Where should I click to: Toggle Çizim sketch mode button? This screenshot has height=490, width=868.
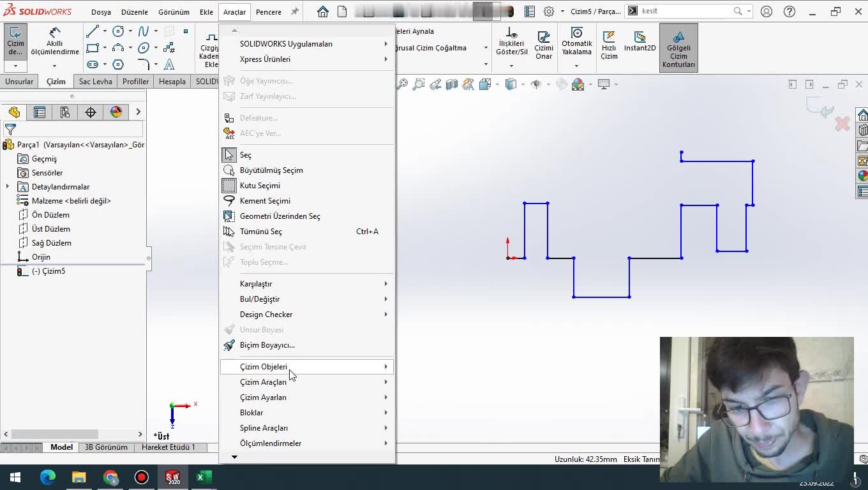click(15, 42)
